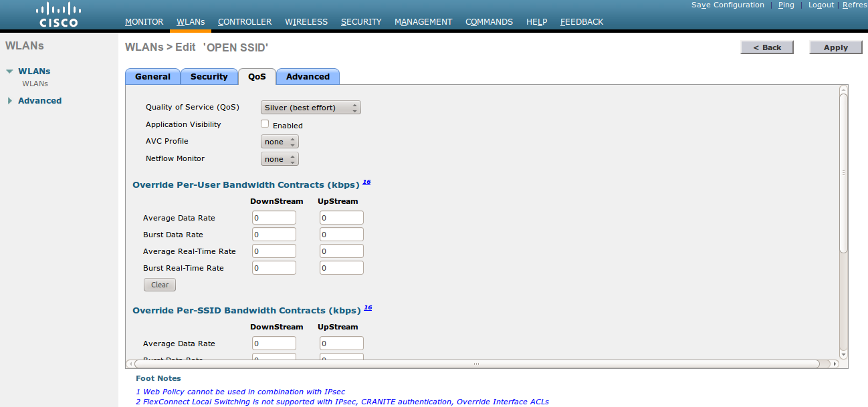The image size is (868, 407).
Task: Open the Netflow Monitor dropdown
Action: (x=280, y=158)
